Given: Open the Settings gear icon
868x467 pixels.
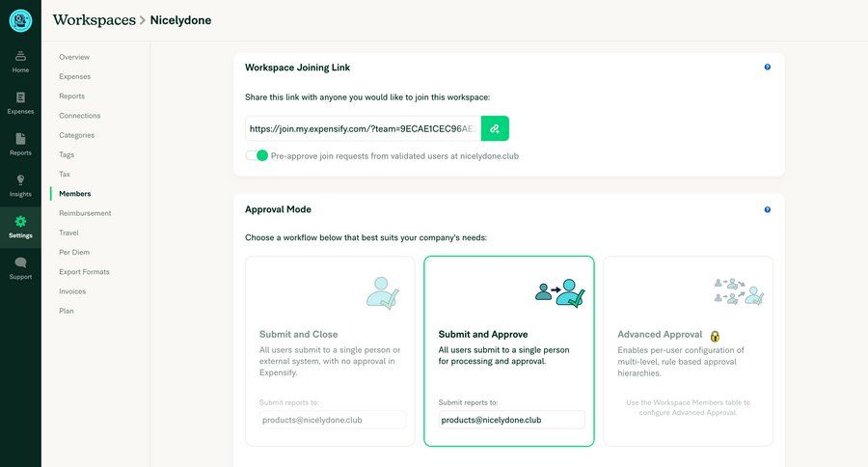Looking at the screenshot, I should 20,222.
